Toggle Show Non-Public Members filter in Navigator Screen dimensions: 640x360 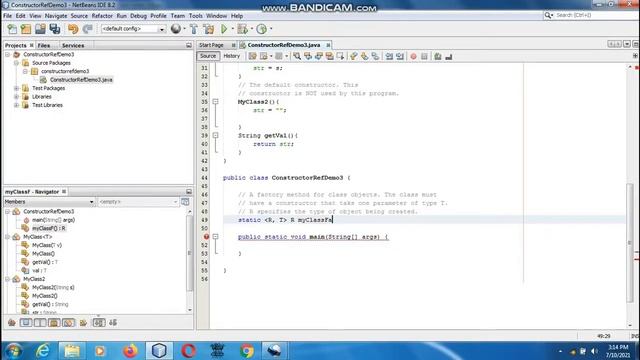pyautogui.click(x=54, y=323)
